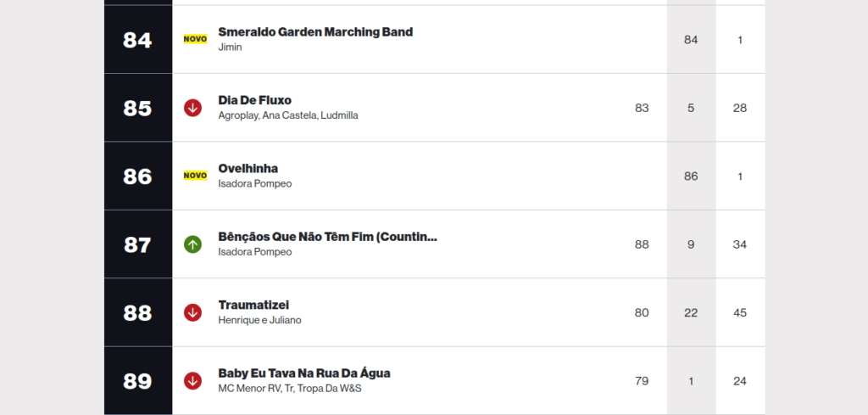Click the NOVO badge next to Ovelhinha

[x=196, y=176]
